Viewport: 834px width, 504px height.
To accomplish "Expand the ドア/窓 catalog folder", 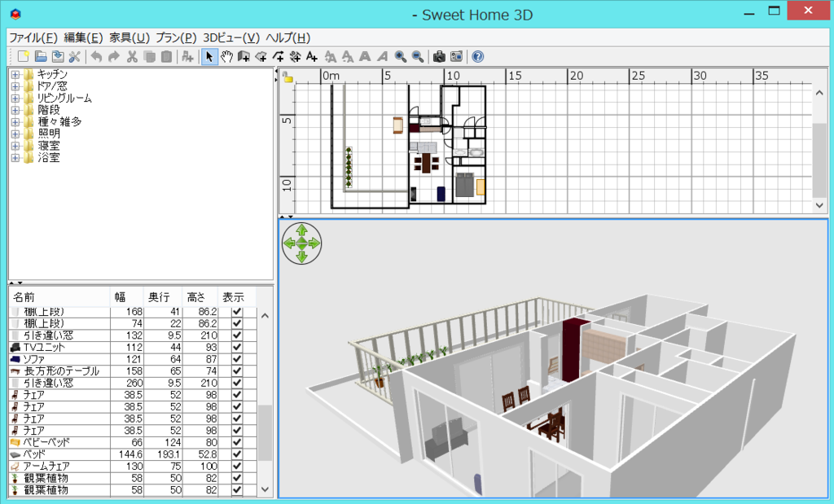I will coord(15,86).
